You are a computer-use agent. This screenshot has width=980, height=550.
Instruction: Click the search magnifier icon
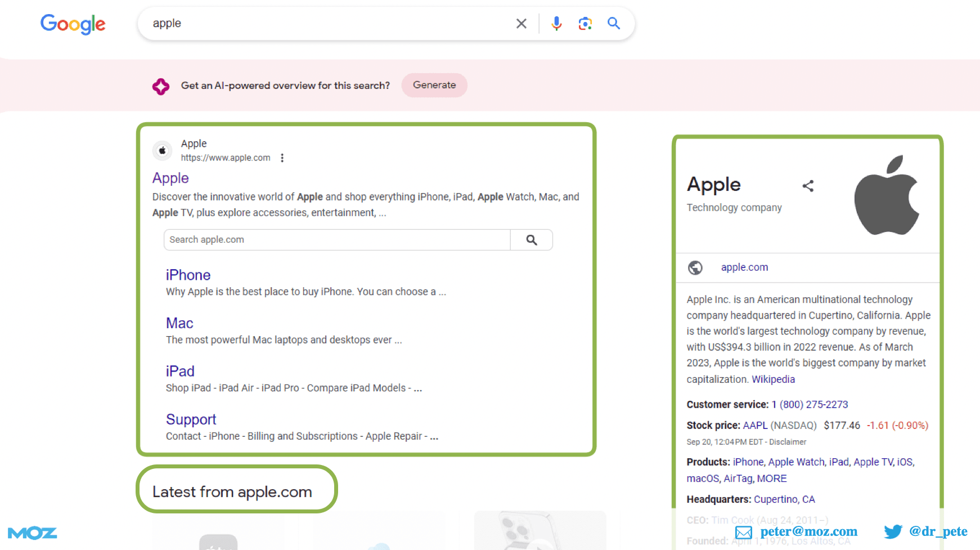click(614, 23)
